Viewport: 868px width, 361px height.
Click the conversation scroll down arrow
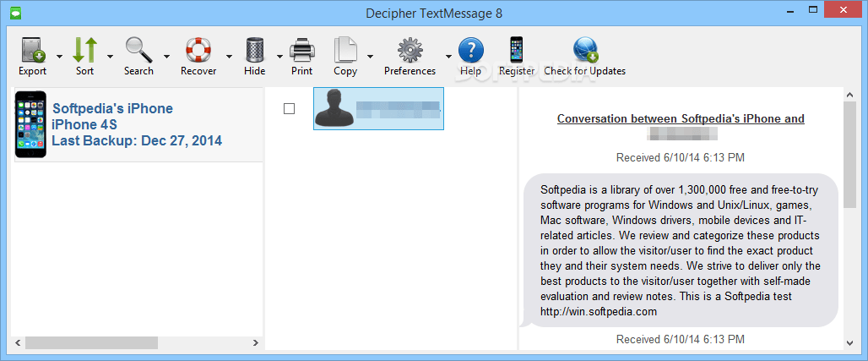(850, 342)
